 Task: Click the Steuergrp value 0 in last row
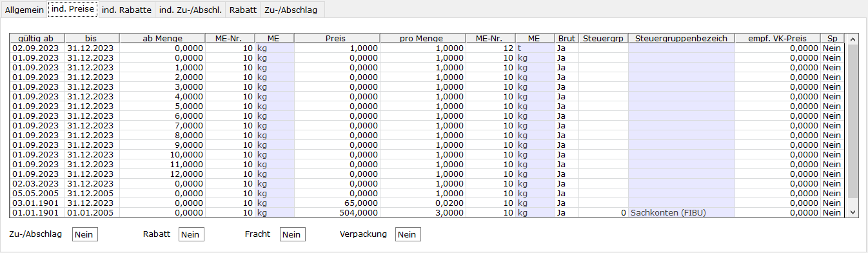coord(603,212)
